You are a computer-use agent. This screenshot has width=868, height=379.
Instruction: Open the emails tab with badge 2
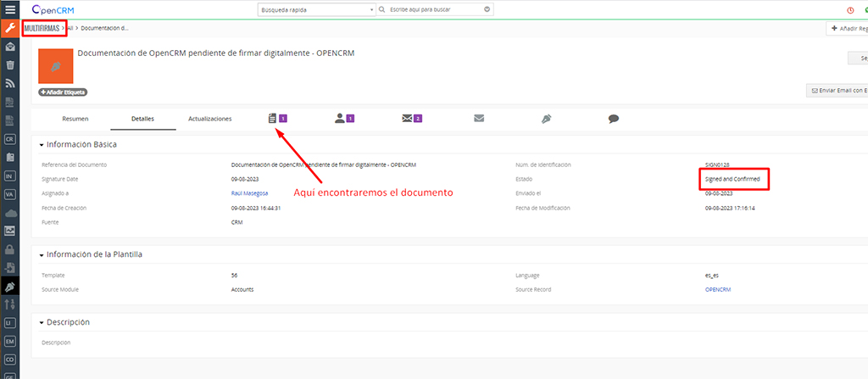coord(412,118)
